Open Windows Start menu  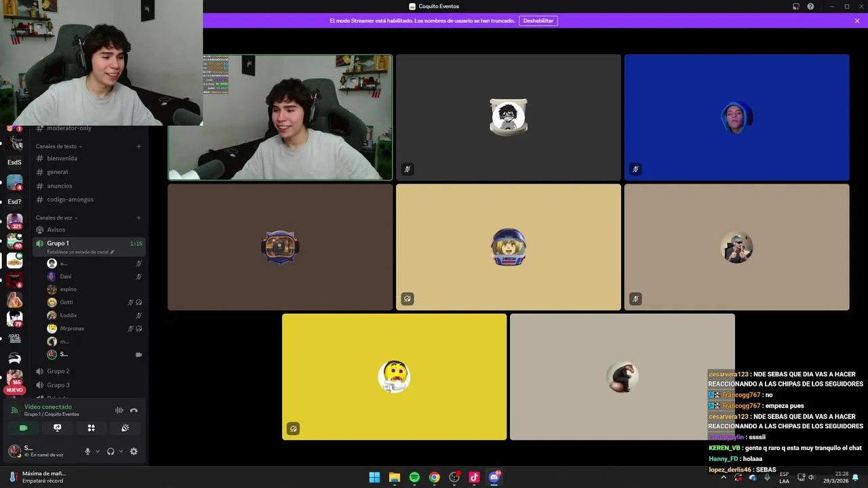374,477
